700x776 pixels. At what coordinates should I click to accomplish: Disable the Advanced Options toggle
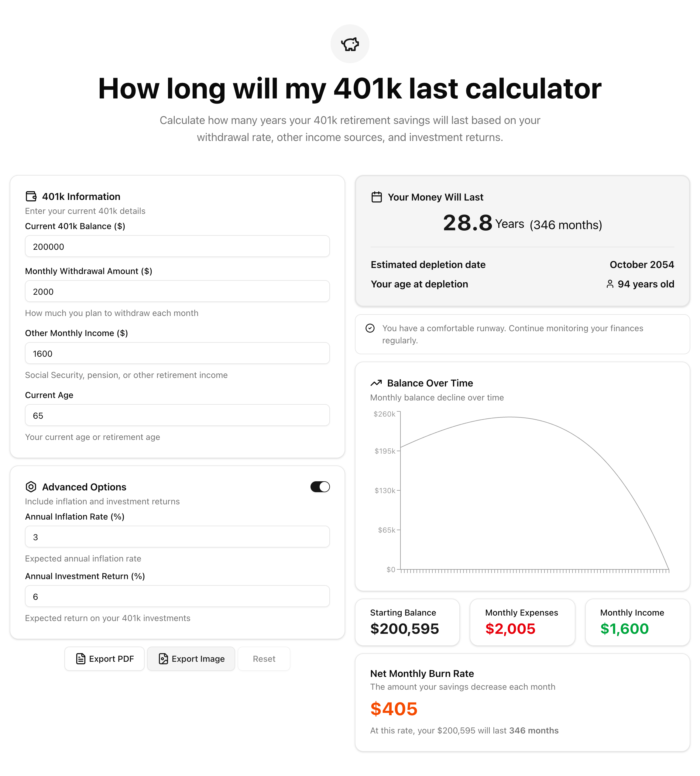(320, 487)
